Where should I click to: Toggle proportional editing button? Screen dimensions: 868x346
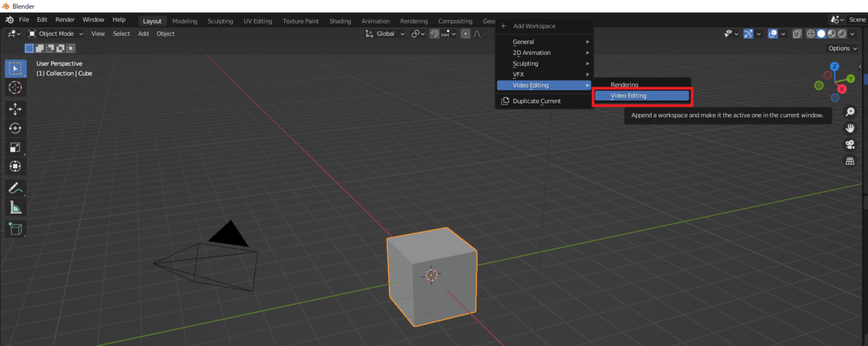pyautogui.click(x=465, y=33)
